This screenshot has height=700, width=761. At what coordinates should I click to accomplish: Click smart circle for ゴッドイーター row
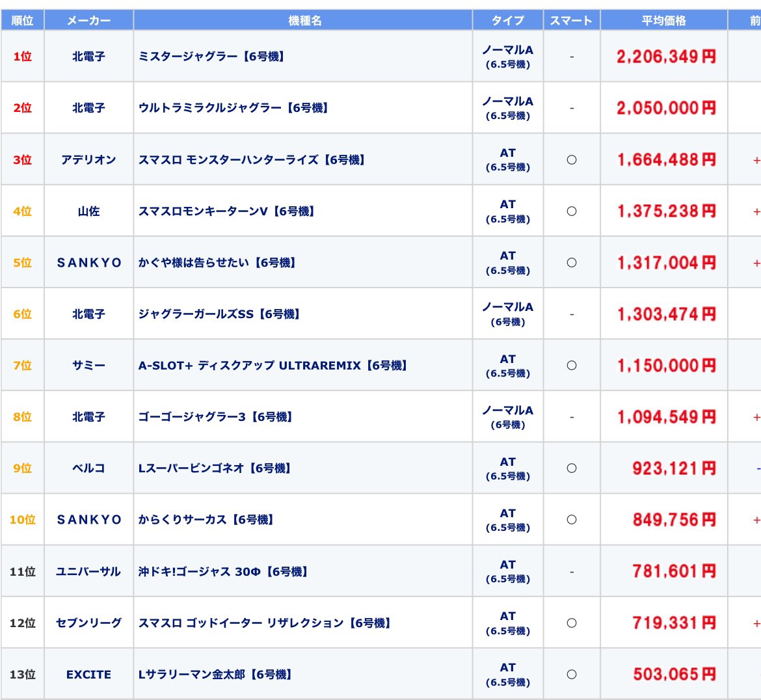pyautogui.click(x=572, y=623)
